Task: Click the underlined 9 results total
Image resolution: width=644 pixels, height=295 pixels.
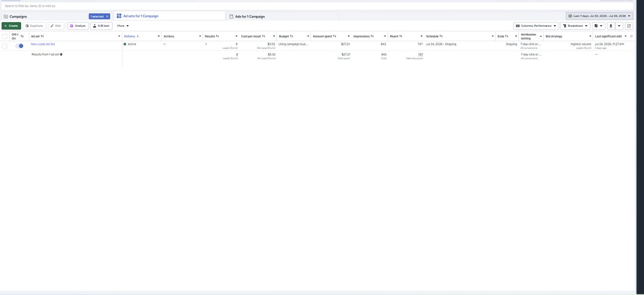Action: tap(237, 54)
